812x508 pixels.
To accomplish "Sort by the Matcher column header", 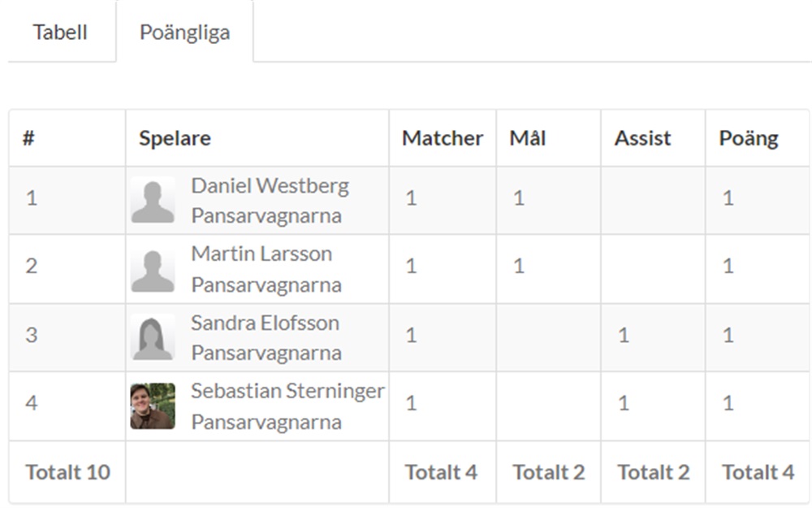I will point(443,138).
